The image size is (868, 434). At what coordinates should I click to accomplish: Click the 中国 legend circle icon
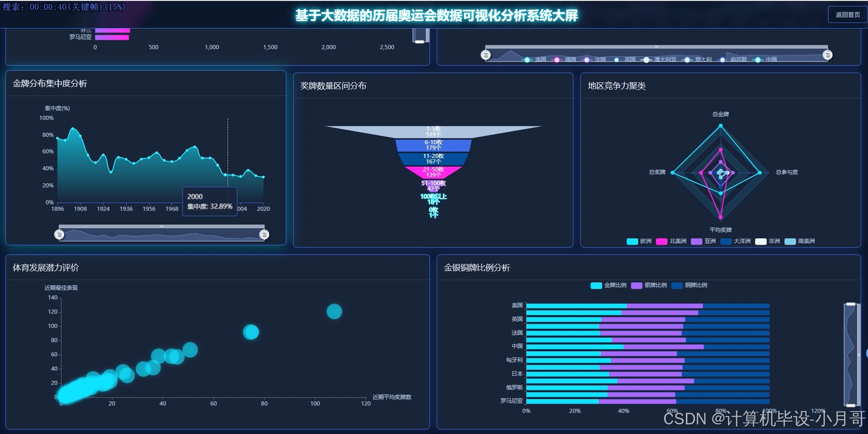[758, 59]
